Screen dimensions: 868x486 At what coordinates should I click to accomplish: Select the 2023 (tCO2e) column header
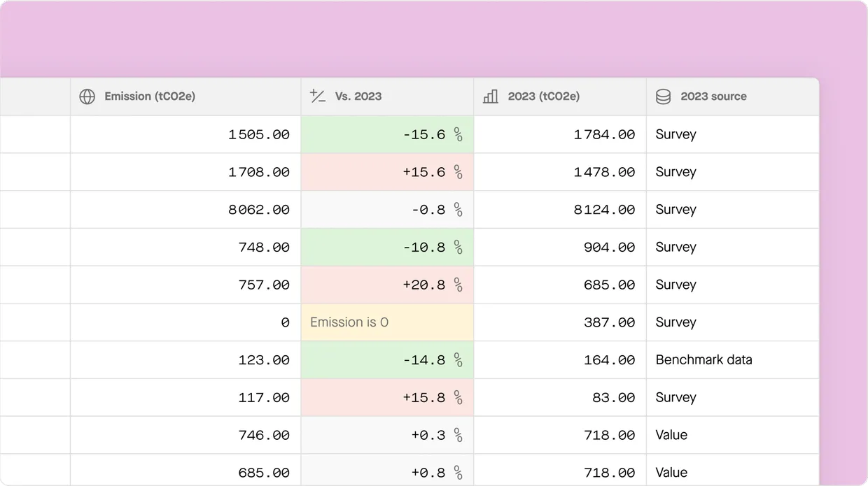point(544,97)
